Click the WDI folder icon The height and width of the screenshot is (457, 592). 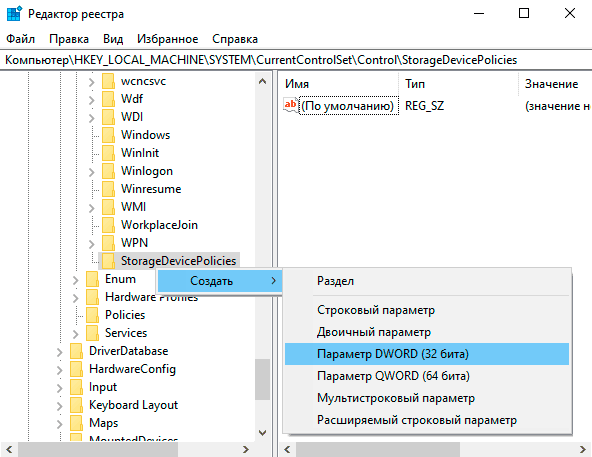(x=108, y=117)
